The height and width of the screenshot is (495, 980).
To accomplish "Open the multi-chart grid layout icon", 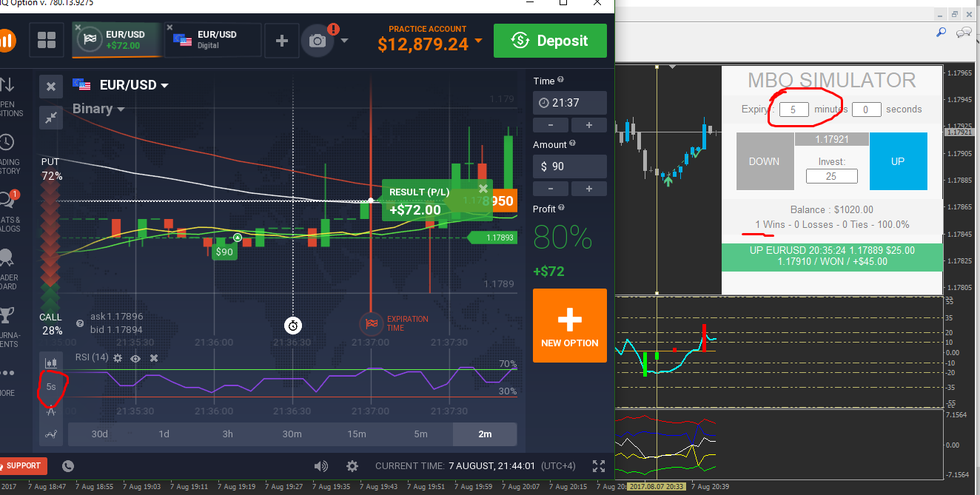I will [x=47, y=41].
